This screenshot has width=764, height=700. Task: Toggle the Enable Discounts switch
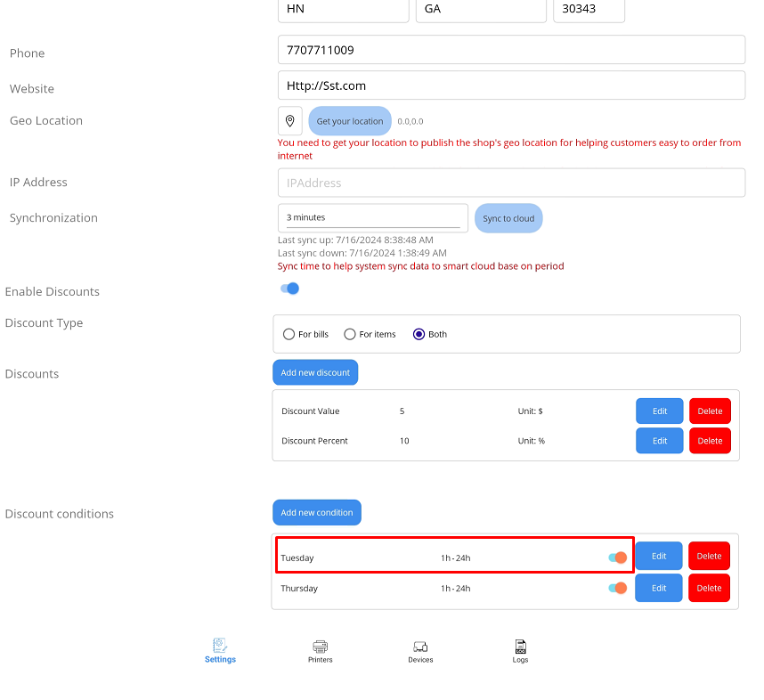[x=289, y=289]
